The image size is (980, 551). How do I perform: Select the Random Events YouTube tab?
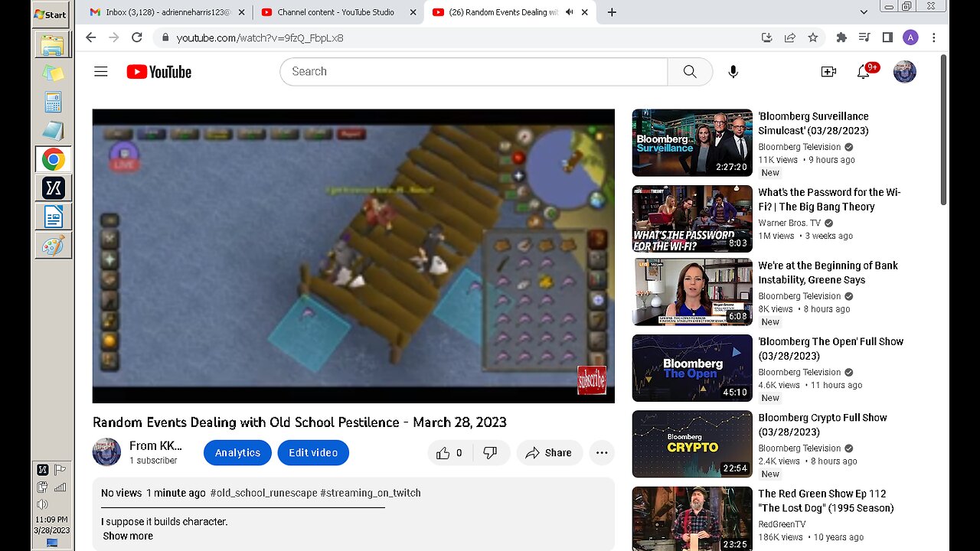509,12
